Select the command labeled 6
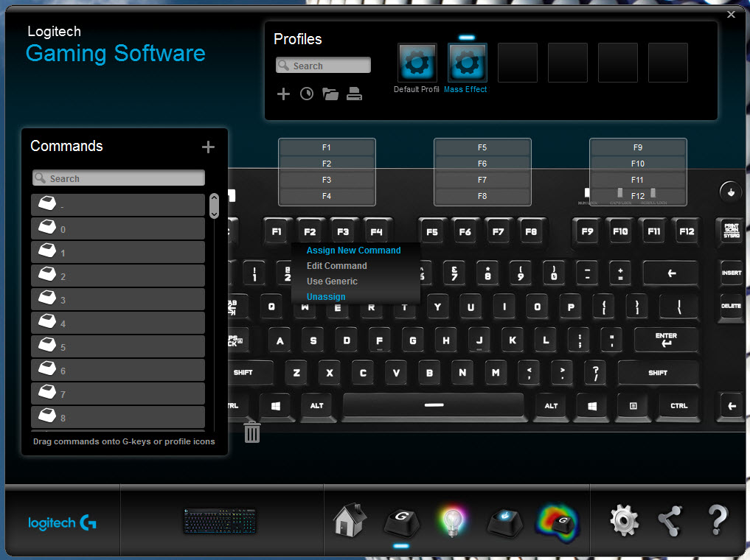This screenshot has width=750, height=560. (118, 370)
